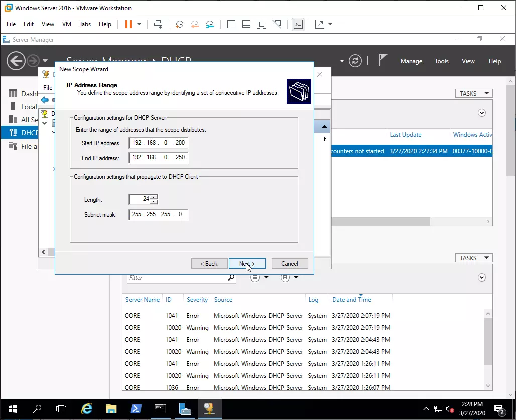The width and height of the screenshot is (516, 420).
Task: Decrease the Length value with down arrow
Action: pos(154,201)
